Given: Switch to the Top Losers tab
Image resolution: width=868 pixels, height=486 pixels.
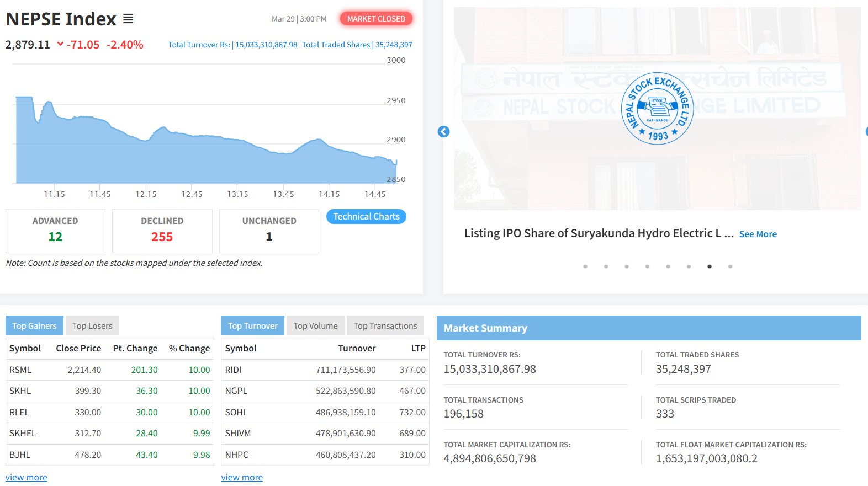Looking at the screenshot, I should [92, 326].
